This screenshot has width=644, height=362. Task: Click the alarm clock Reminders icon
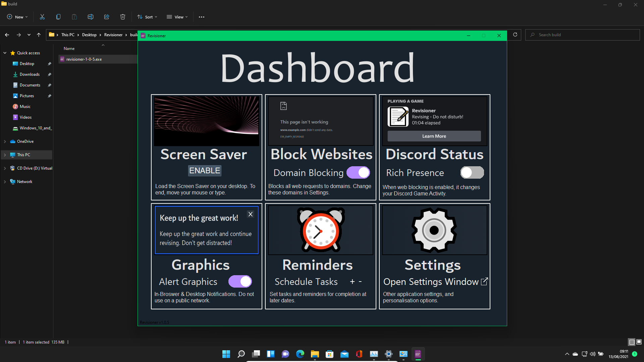[x=321, y=230]
